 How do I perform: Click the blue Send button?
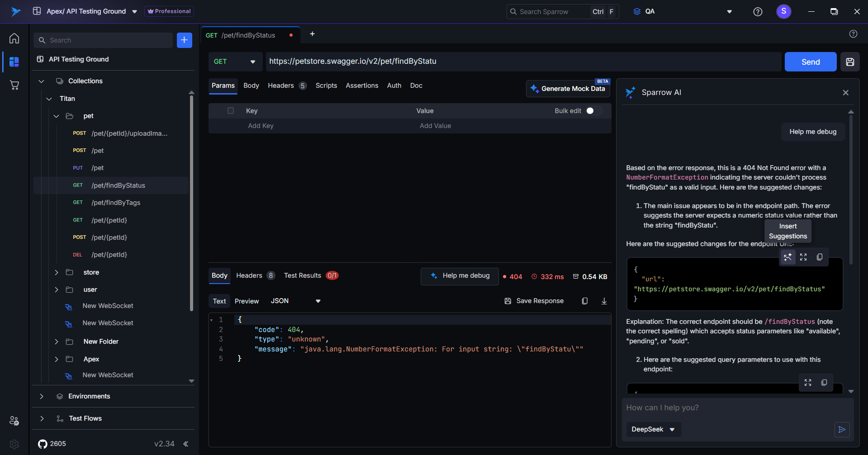tap(810, 62)
